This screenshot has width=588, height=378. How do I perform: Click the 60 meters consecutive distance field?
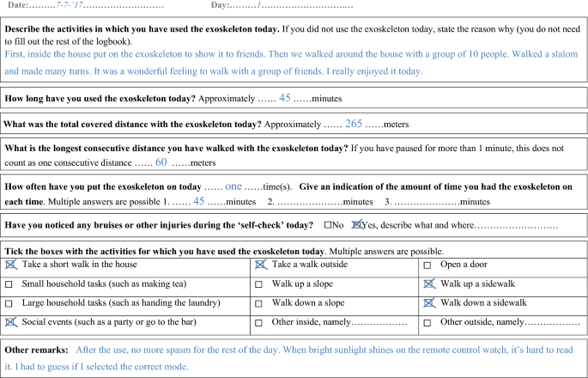[x=161, y=162]
